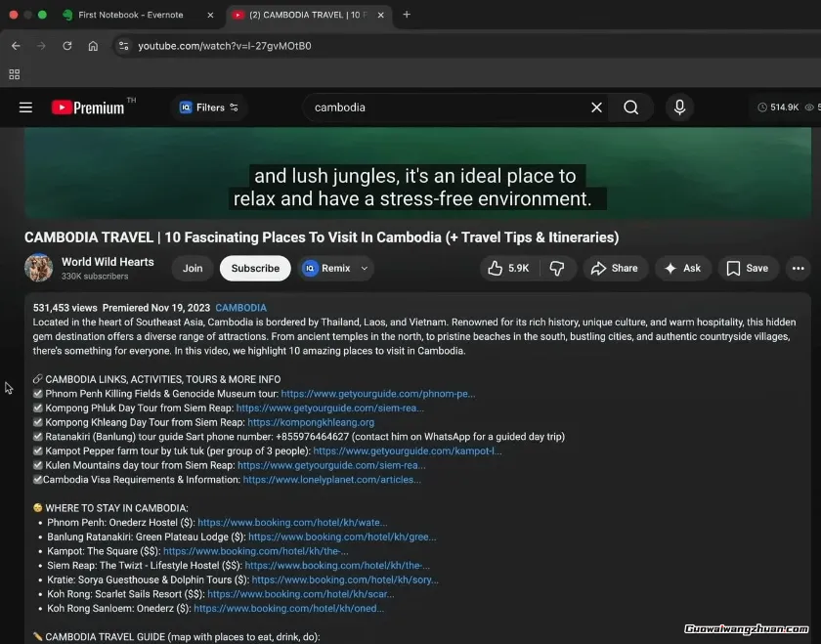
Task: Dislike the video with thumbs down
Action: click(x=556, y=268)
